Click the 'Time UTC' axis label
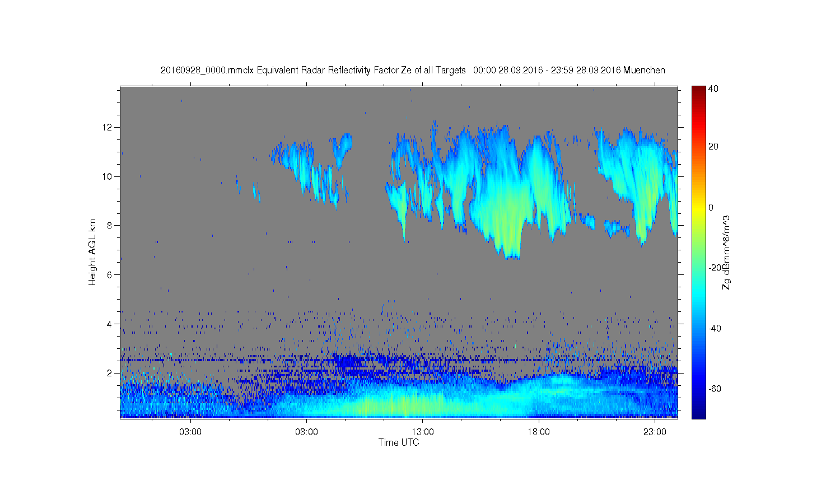 click(398, 442)
